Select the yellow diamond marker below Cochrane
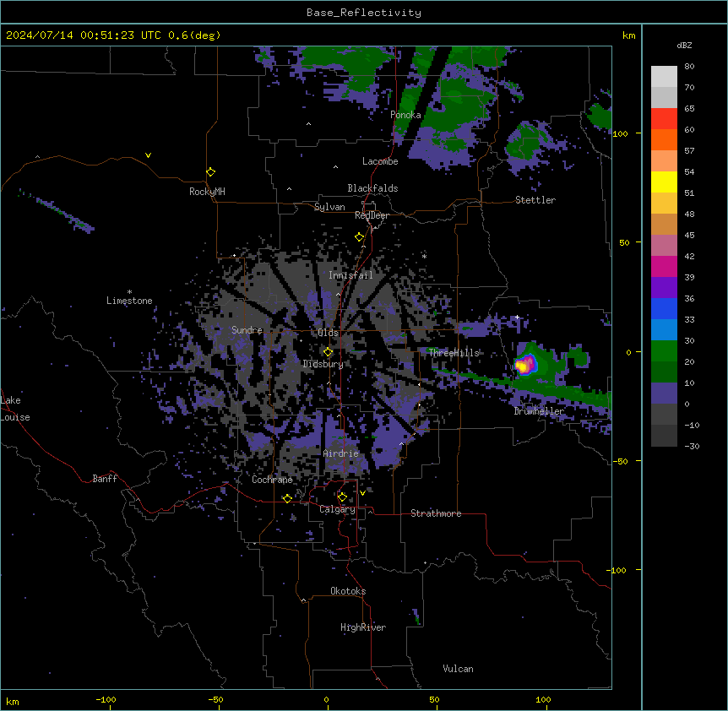728x711 pixels. (287, 498)
